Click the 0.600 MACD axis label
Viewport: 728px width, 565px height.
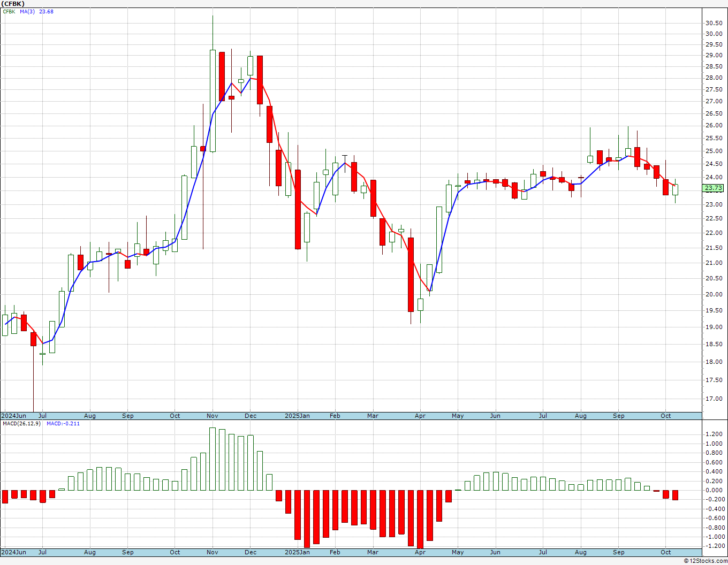click(x=714, y=462)
